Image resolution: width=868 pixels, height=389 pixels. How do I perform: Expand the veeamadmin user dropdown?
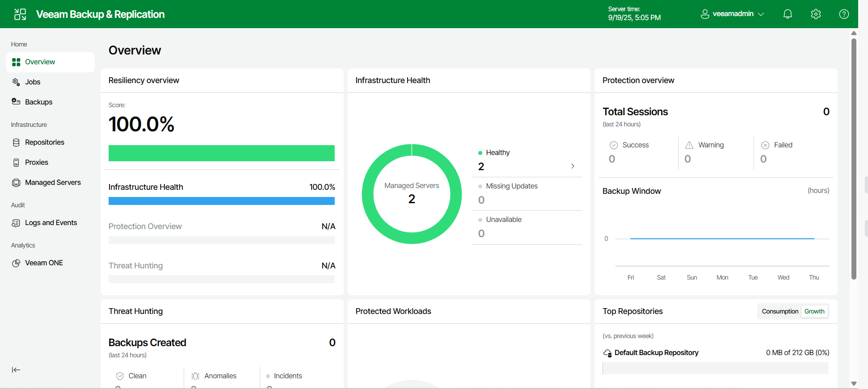coord(732,14)
